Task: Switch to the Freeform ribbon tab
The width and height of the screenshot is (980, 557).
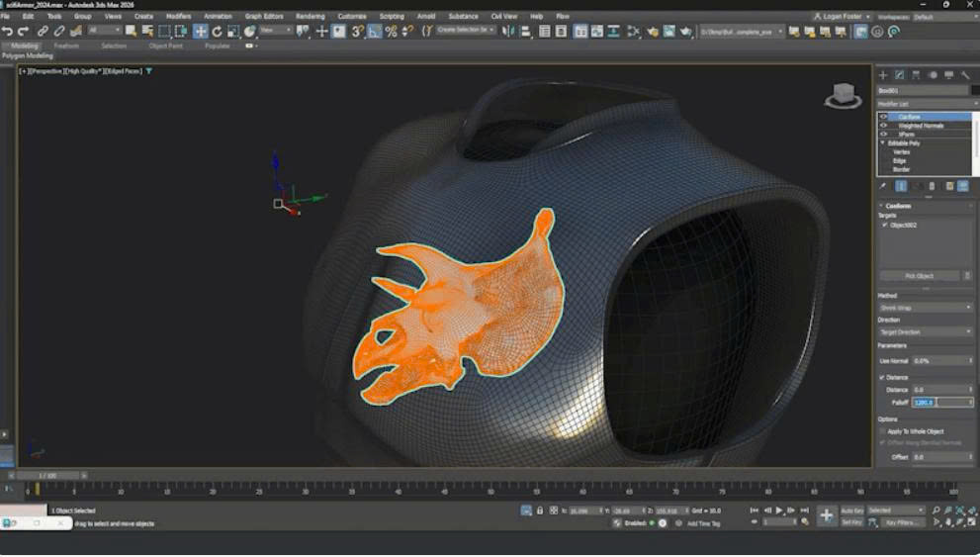Action: (66, 46)
